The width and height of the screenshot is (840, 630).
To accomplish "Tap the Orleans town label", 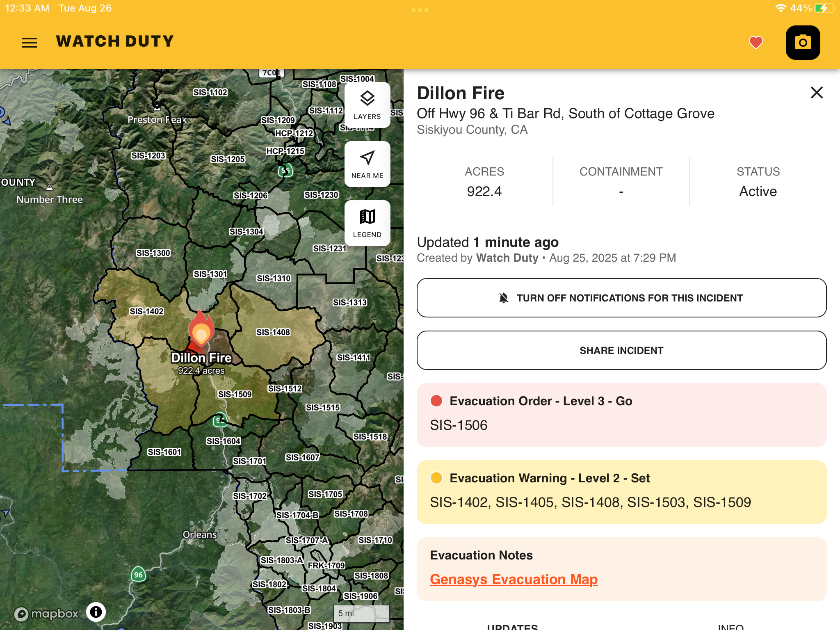I will [200, 534].
